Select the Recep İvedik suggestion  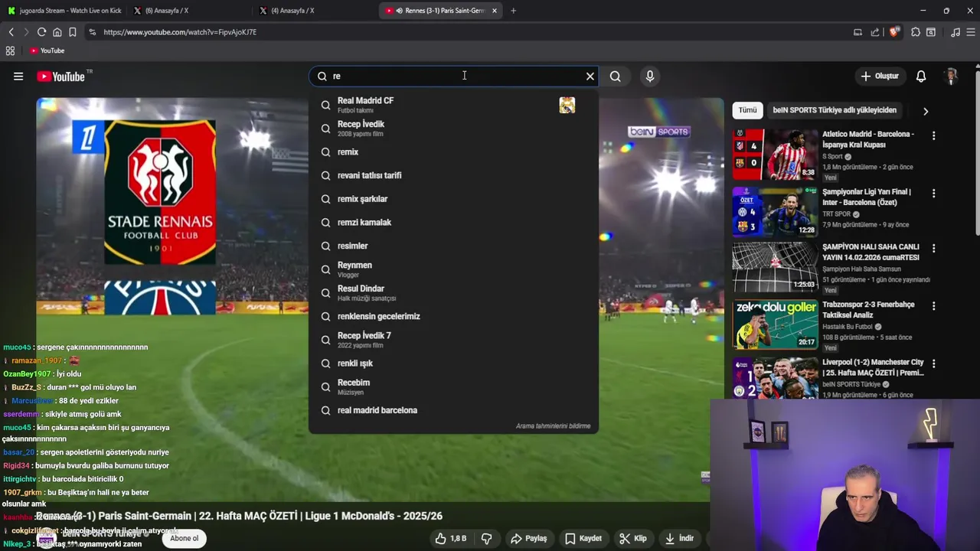453,128
